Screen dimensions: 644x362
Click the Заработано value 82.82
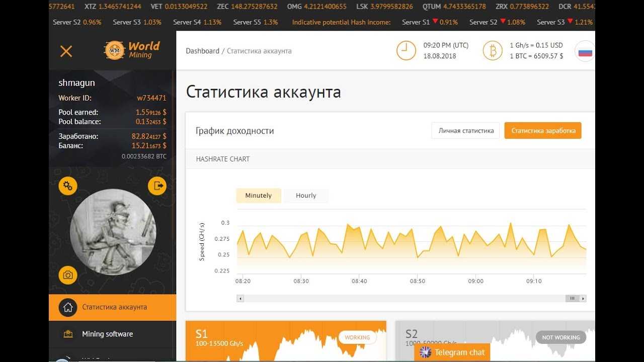[149, 136]
